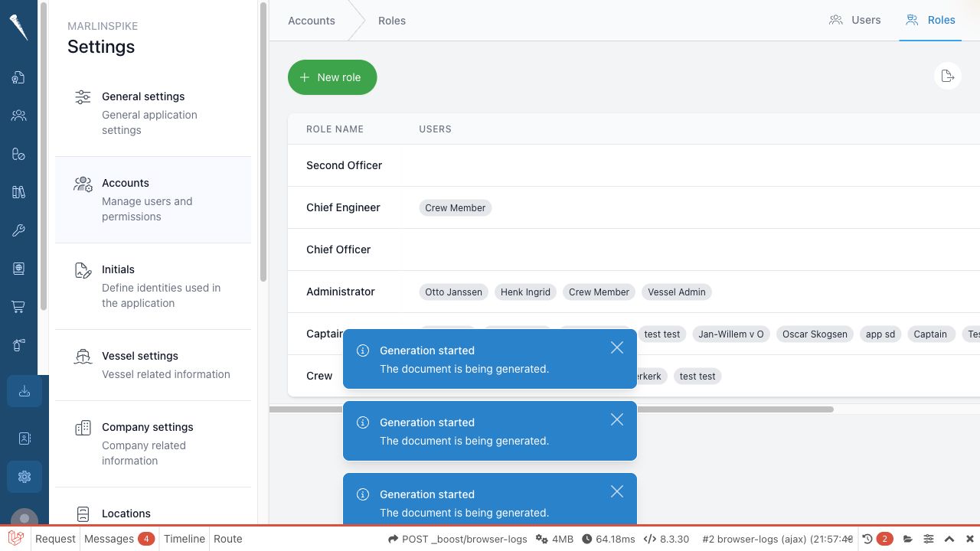The width and height of the screenshot is (980, 551).
Task: Open the wrench maintenance sidebar icon
Action: [x=18, y=230]
